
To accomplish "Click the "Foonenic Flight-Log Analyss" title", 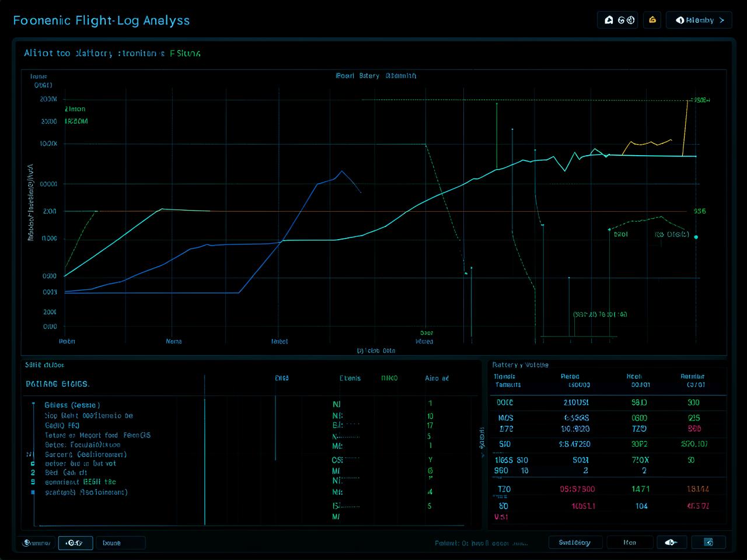I will [x=102, y=20].
